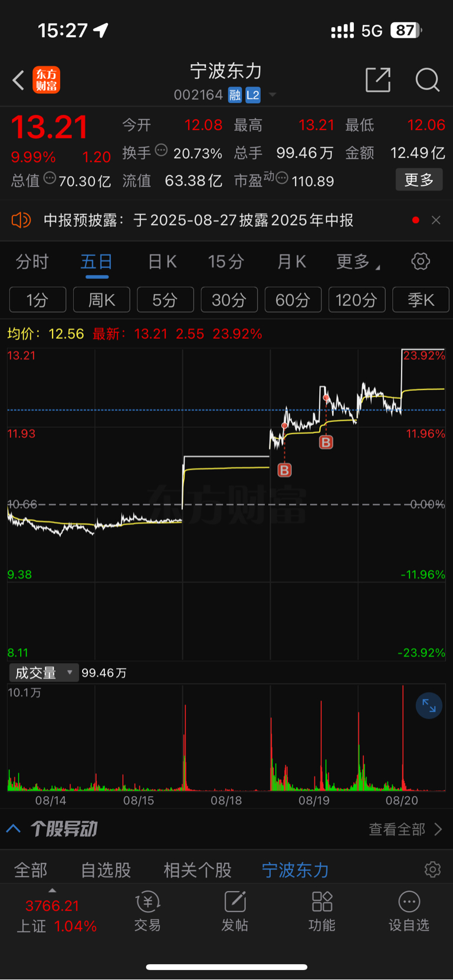This screenshot has width=453, height=980.
Task: Open the 成交量 indicator dropdown
Action: point(44,672)
